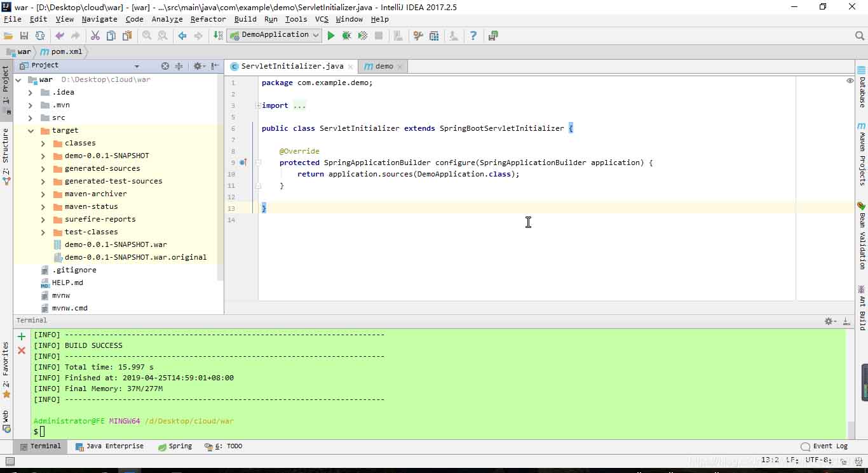Viewport: 868px width, 473px height.
Task: Unfold the collapsed import block
Action: (258, 105)
